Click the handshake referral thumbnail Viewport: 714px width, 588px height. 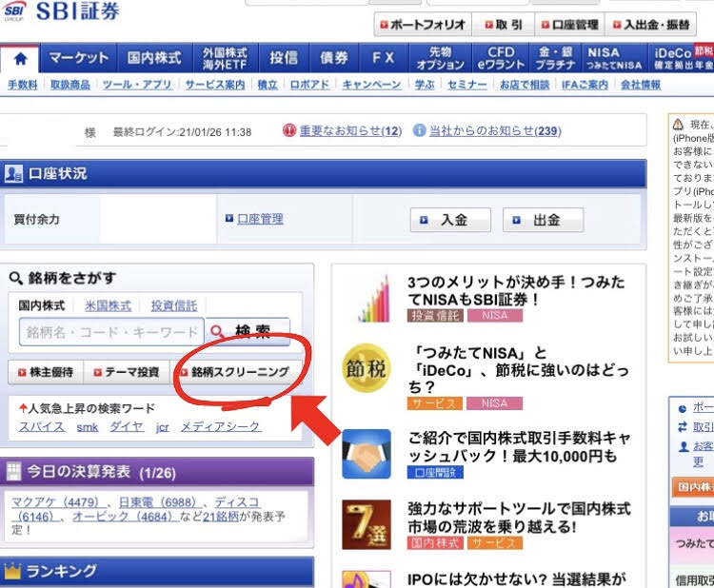click(x=367, y=454)
